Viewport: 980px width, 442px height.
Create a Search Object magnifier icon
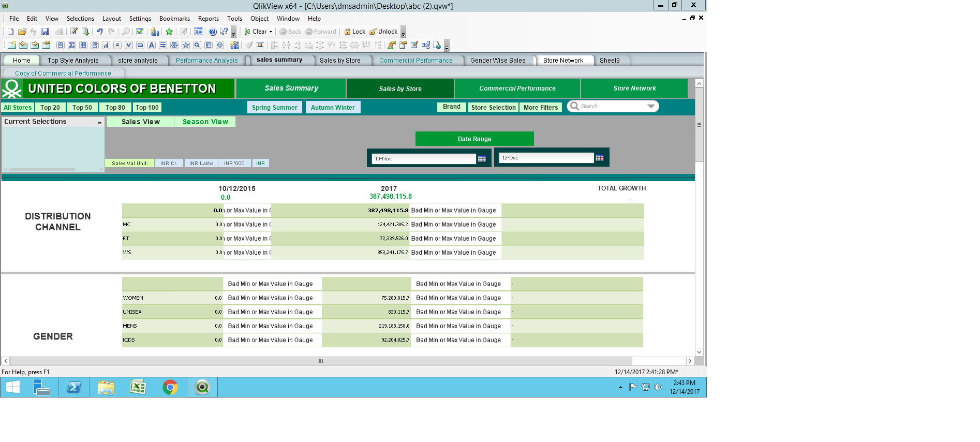tap(197, 45)
